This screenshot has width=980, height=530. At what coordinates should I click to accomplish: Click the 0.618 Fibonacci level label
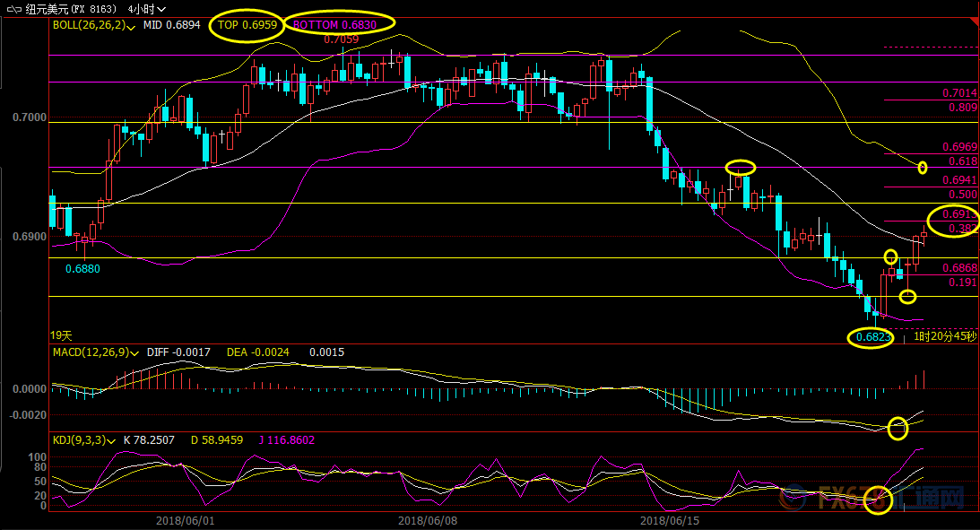(962, 161)
